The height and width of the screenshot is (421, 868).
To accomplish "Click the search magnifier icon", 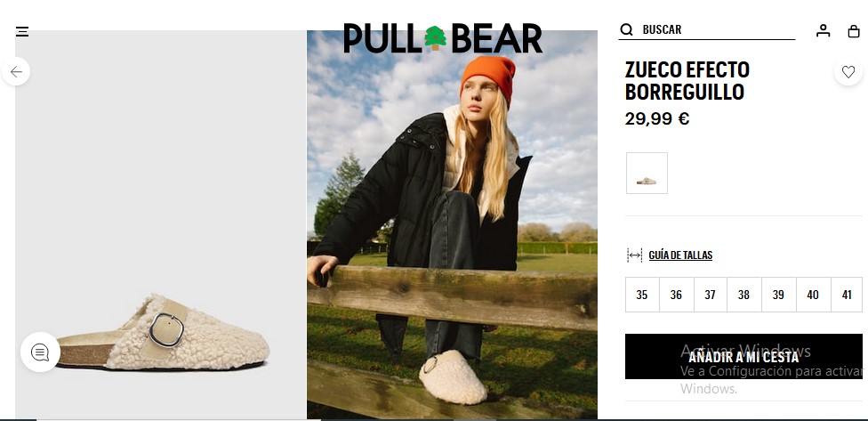I will click(x=626, y=30).
